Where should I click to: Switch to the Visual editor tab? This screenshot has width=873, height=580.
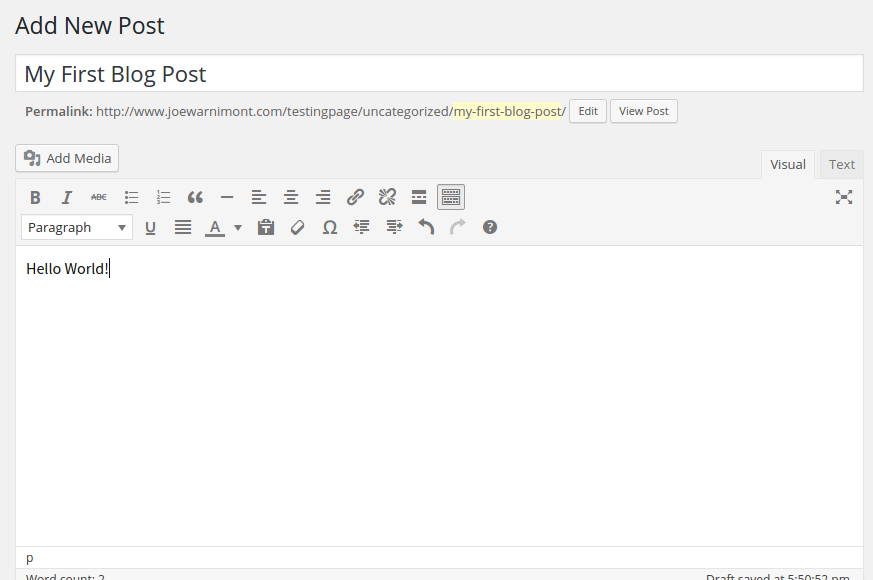click(788, 165)
